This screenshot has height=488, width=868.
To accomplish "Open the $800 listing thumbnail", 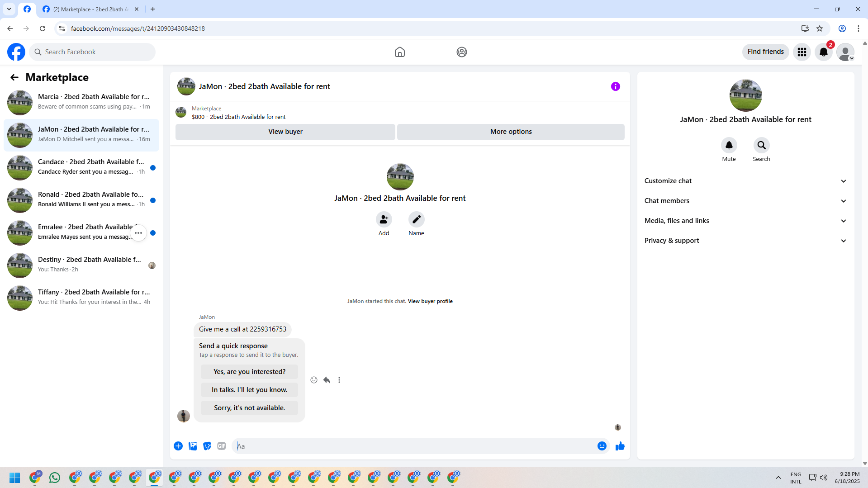I will pyautogui.click(x=181, y=112).
